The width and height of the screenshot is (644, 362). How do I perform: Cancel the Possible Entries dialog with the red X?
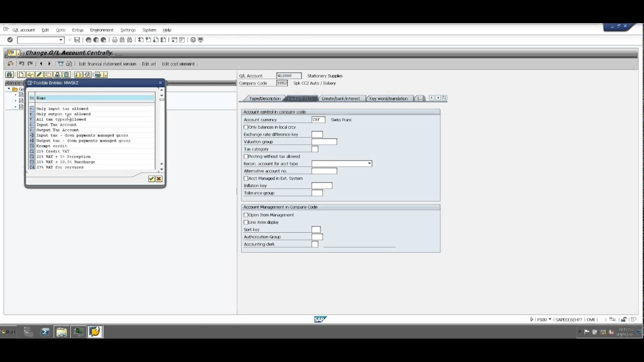pyautogui.click(x=159, y=179)
